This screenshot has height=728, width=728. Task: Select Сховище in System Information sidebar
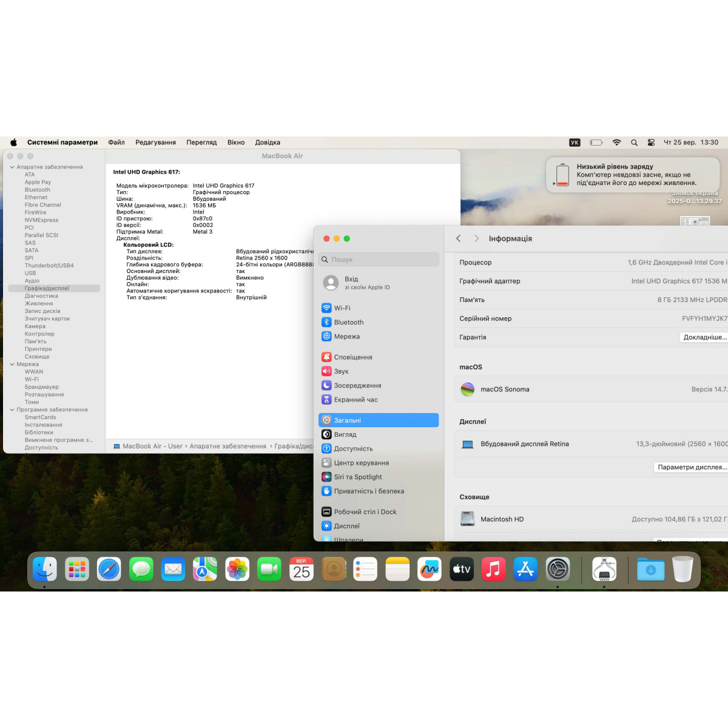pos(37,357)
